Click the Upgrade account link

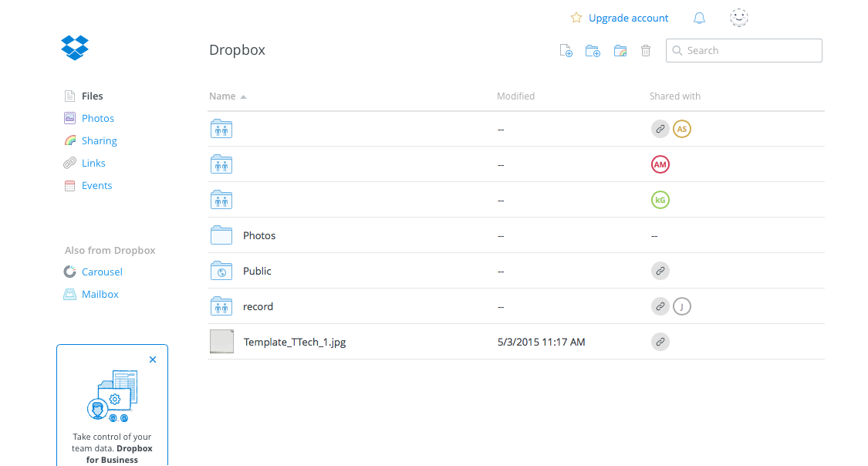[628, 18]
